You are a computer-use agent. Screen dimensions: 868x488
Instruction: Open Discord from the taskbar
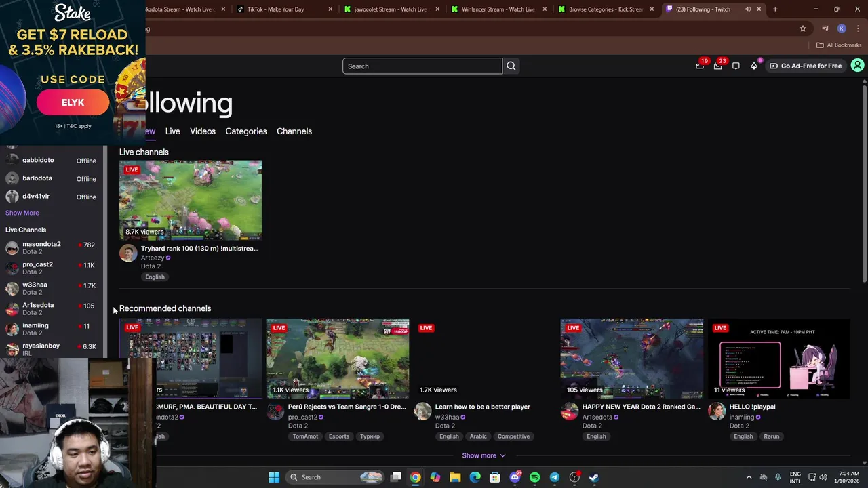[515, 477]
